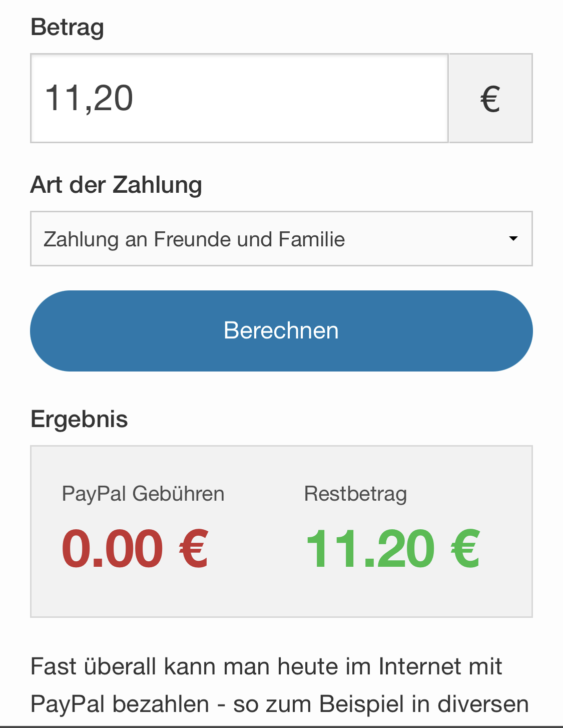Click the red euro sign after 0.00
Screen dimensions: 563x728
[x=194, y=549]
